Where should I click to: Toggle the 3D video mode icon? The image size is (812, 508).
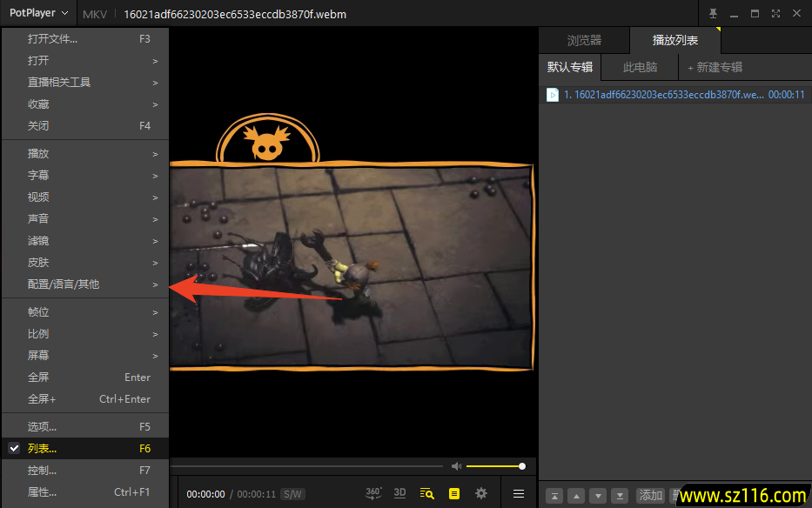point(399,493)
